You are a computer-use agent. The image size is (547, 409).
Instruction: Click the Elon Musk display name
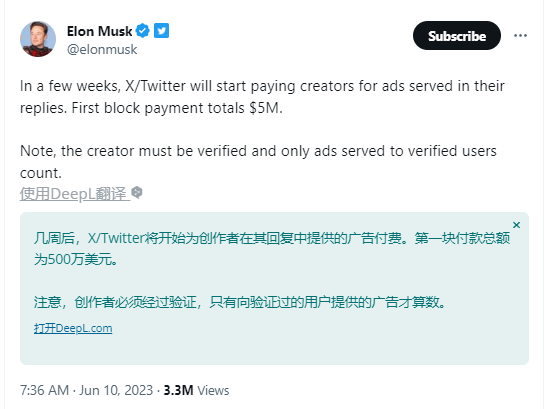point(99,31)
